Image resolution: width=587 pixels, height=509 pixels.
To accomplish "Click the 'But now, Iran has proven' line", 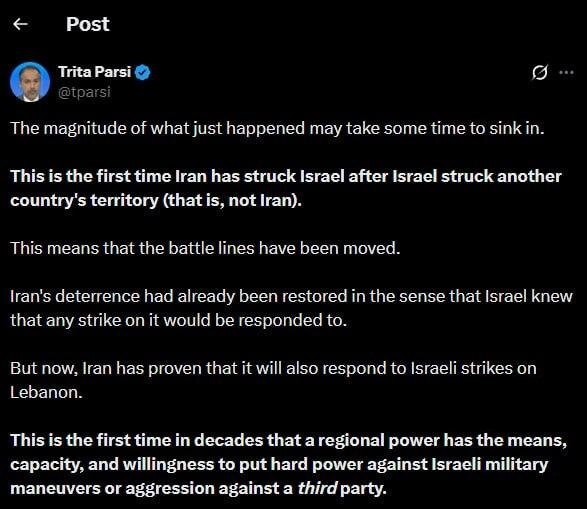I will tap(273, 368).
